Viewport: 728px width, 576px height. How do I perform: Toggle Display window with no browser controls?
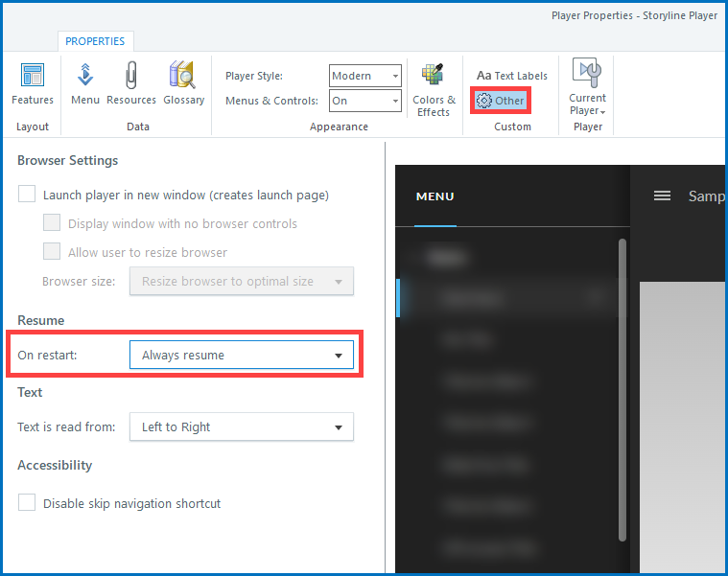click(x=52, y=222)
